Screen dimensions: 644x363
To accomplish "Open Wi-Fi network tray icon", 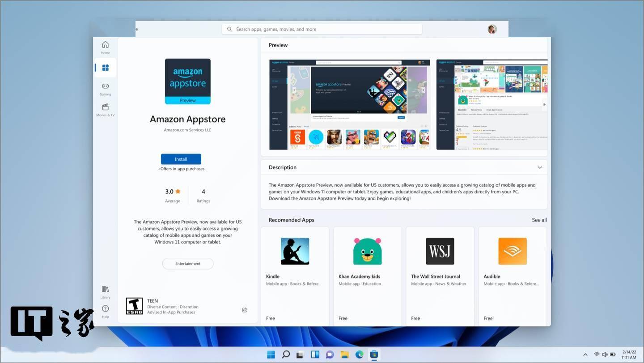I will (x=597, y=354).
